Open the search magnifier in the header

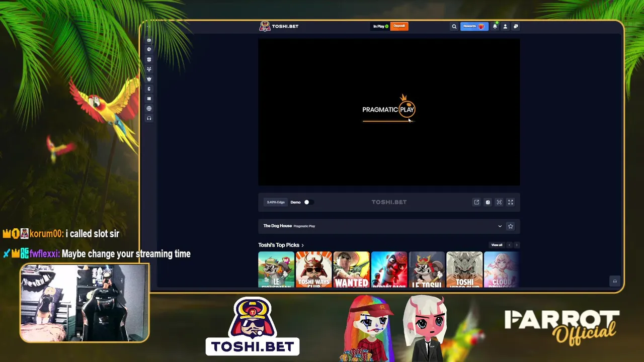click(454, 26)
